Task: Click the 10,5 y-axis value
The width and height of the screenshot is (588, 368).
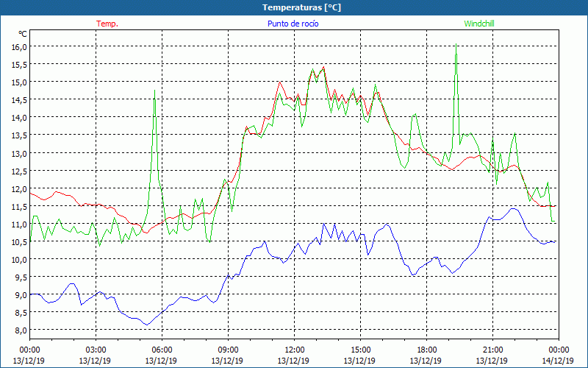Action: pos(21,242)
